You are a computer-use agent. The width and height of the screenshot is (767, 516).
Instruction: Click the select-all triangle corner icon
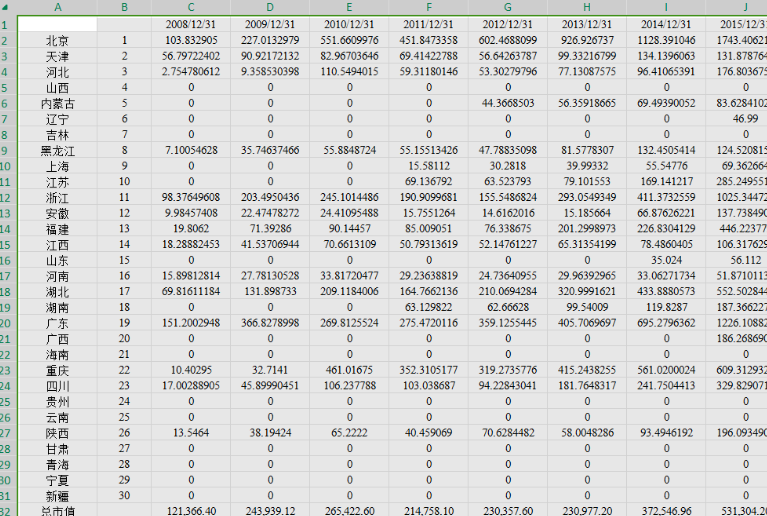(5, 7)
